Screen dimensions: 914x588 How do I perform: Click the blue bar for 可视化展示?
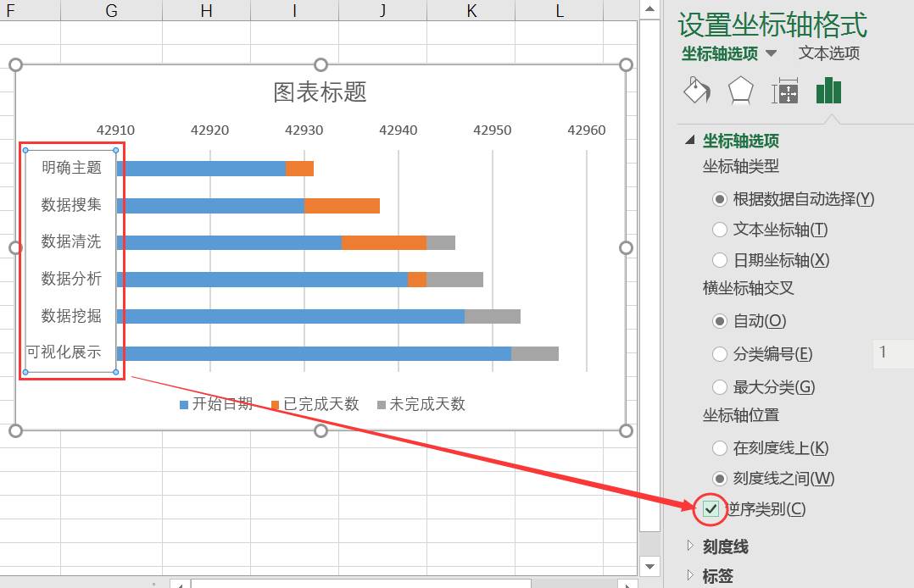315,354
